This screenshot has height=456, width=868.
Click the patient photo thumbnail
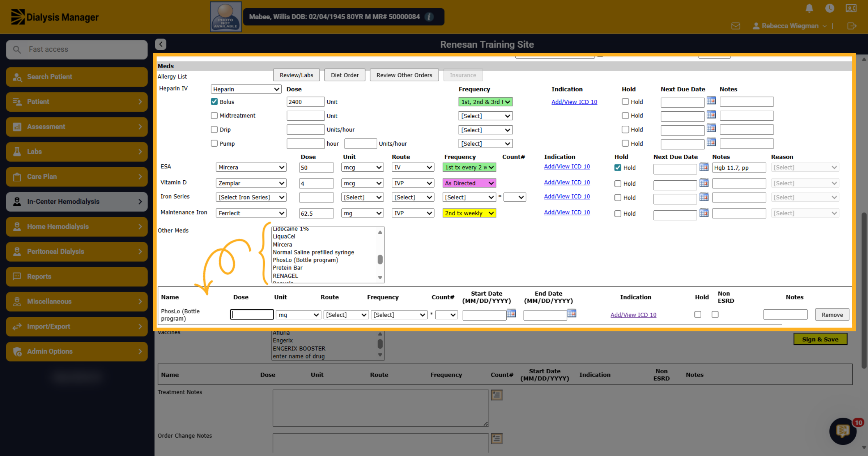click(226, 17)
